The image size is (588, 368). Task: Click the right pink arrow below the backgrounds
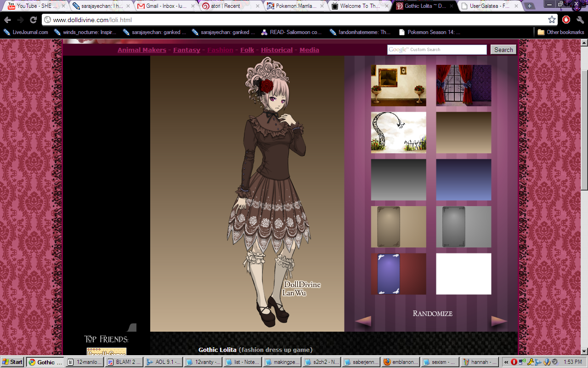coord(499,321)
